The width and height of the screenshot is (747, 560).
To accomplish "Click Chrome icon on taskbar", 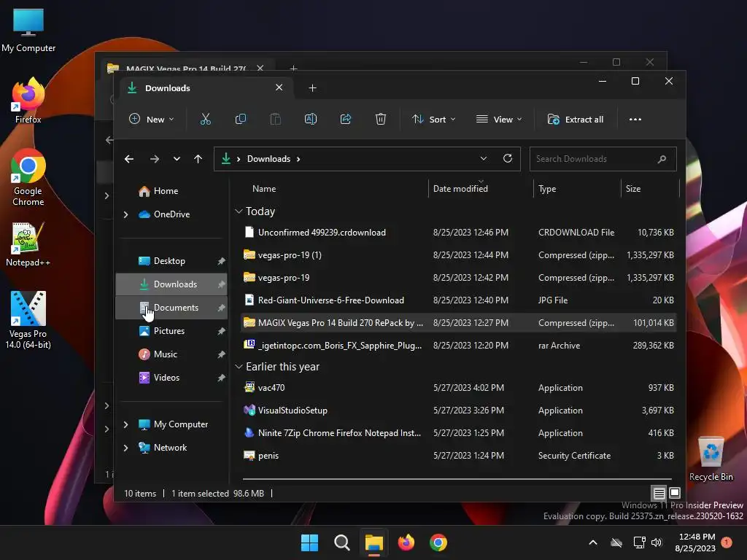I will (x=438, y=542).
